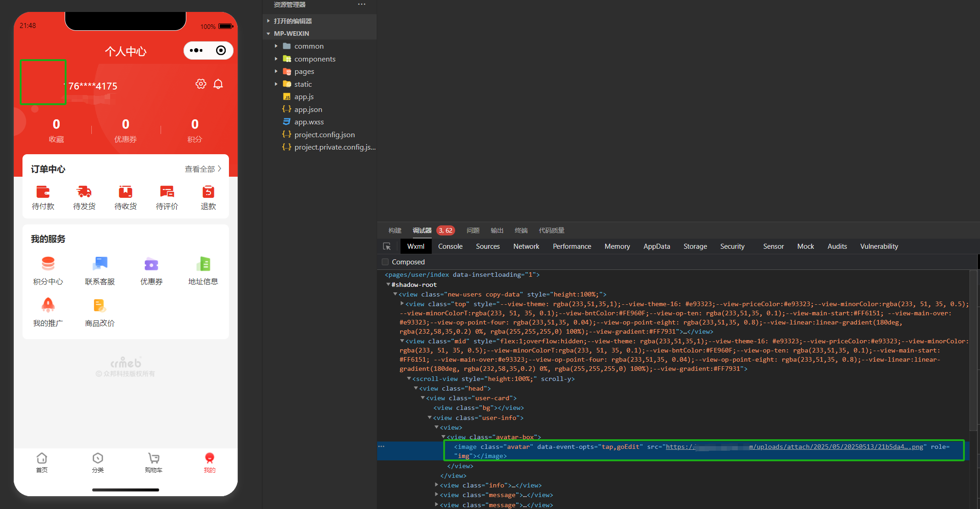
Task: Open the notification bell icon
Action: coord(218,84)
